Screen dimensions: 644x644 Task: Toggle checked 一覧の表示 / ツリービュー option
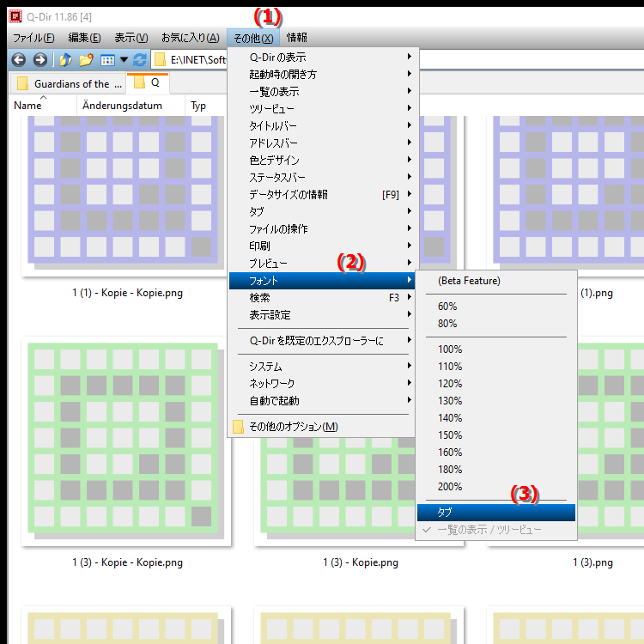click(496, 530)
